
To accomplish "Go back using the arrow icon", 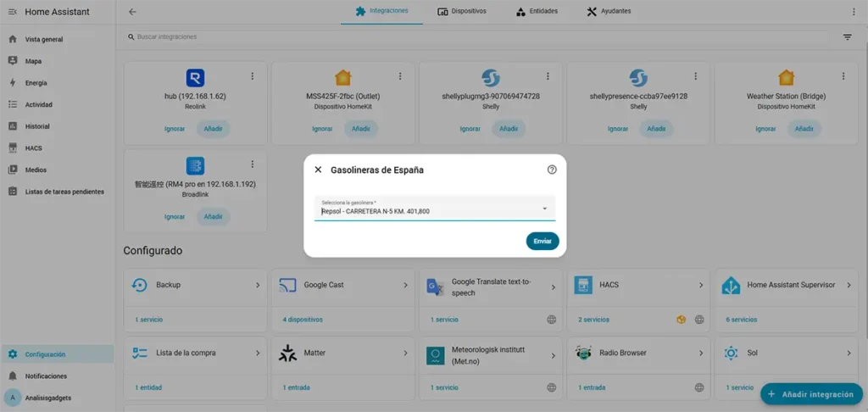I will (132, 12).
